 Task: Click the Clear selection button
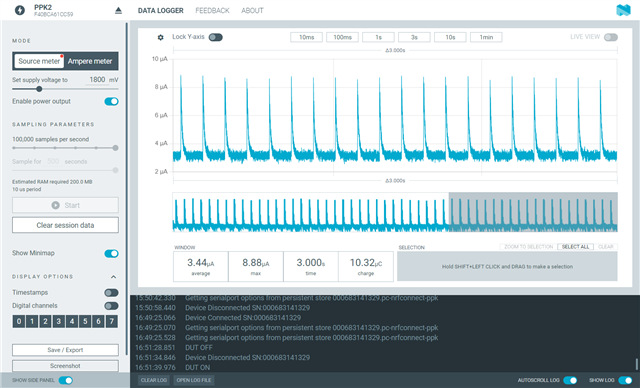[605, 247]
